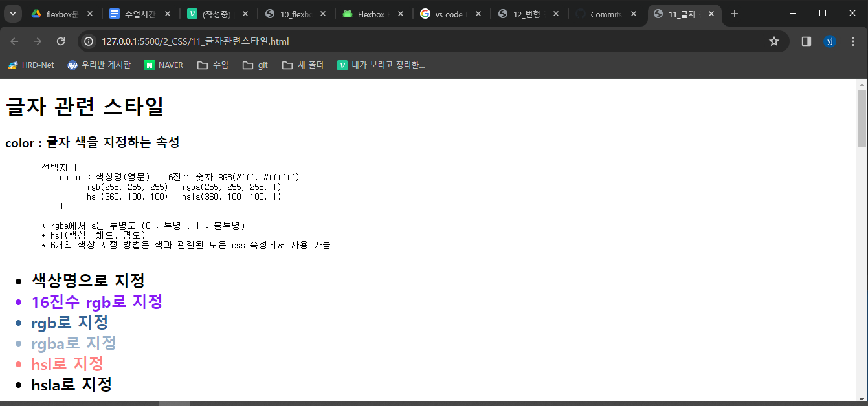
Task: Open the yj profile avatar menu
Action: 830,39
